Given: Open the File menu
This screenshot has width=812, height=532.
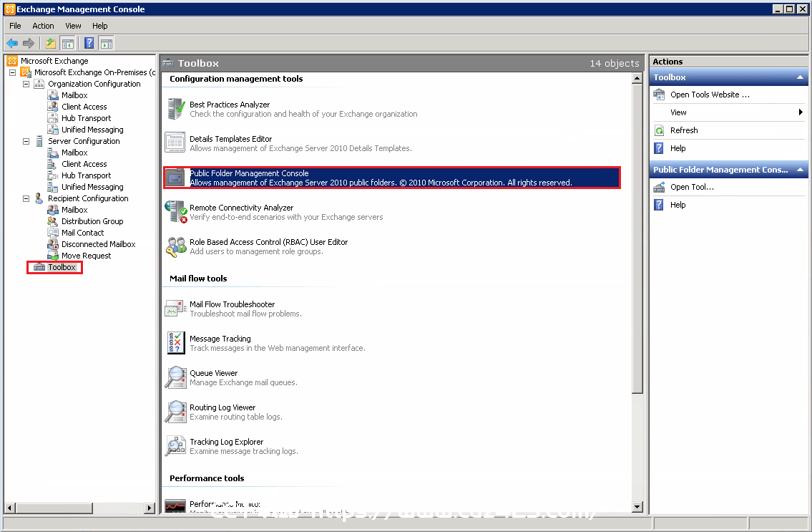Looking at the screenshot, I should click(x=15, y=26).
